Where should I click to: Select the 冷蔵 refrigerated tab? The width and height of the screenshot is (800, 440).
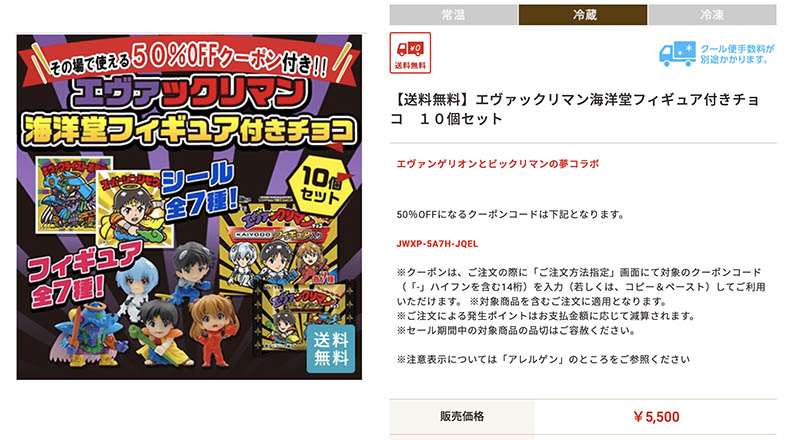(583, 15)
